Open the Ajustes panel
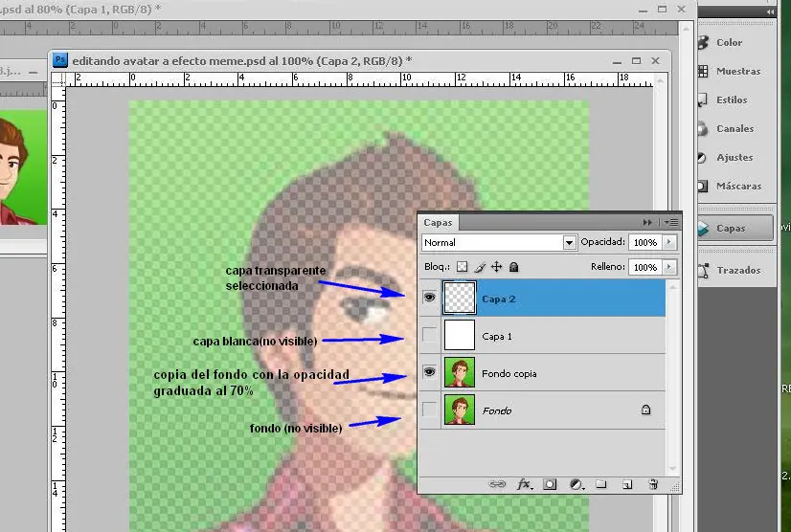 [736, 158]
